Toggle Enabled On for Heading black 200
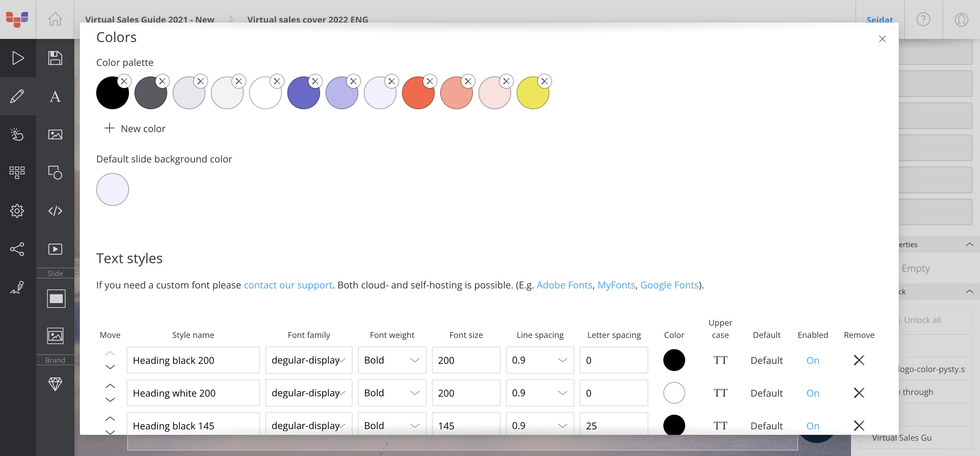 813,360
